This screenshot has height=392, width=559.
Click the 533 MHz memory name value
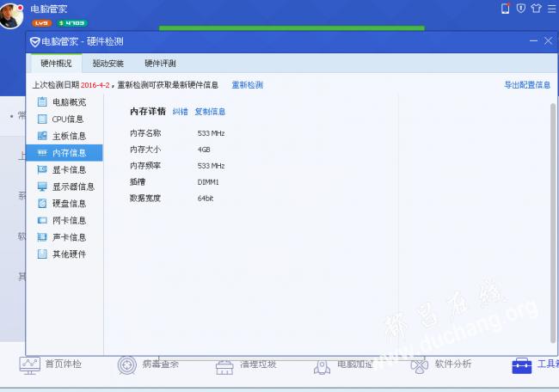pos(211,133)
